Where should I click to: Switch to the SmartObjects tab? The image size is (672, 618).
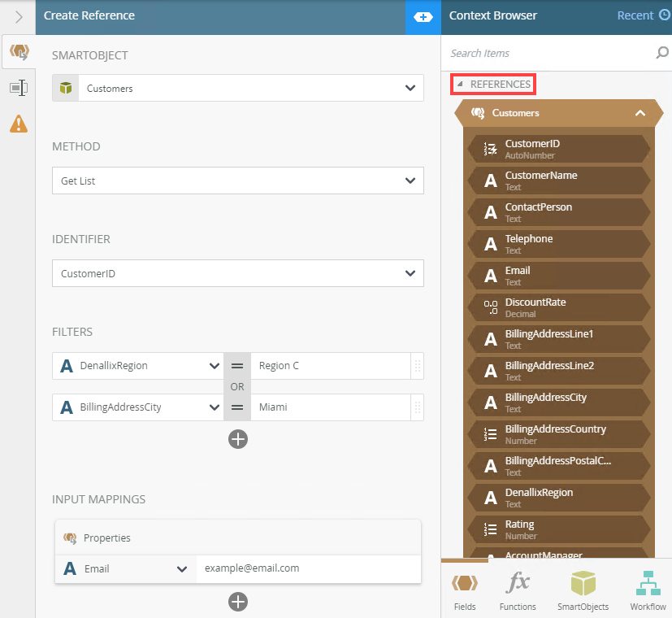coord(583,591)
